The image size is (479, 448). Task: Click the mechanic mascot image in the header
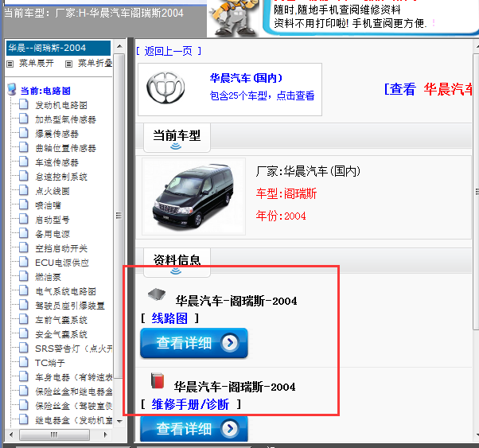[x=233, y=18]
